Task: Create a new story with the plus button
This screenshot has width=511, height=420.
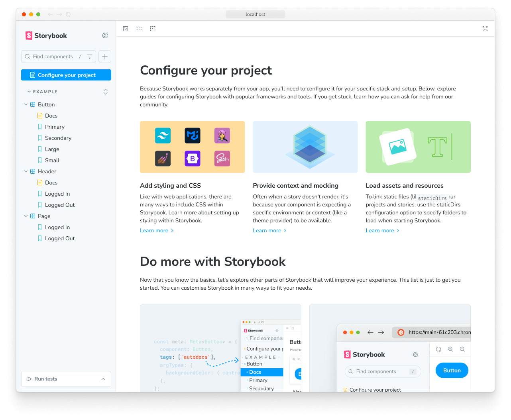Action: pyautogui.click(x=104, y=57)
